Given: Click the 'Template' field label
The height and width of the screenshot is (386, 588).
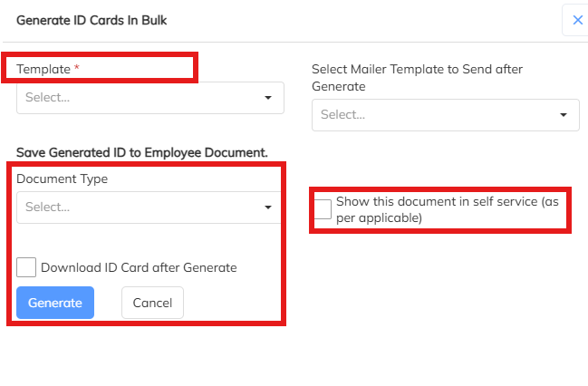Looking at the screenshot, I should pos(43,70).
